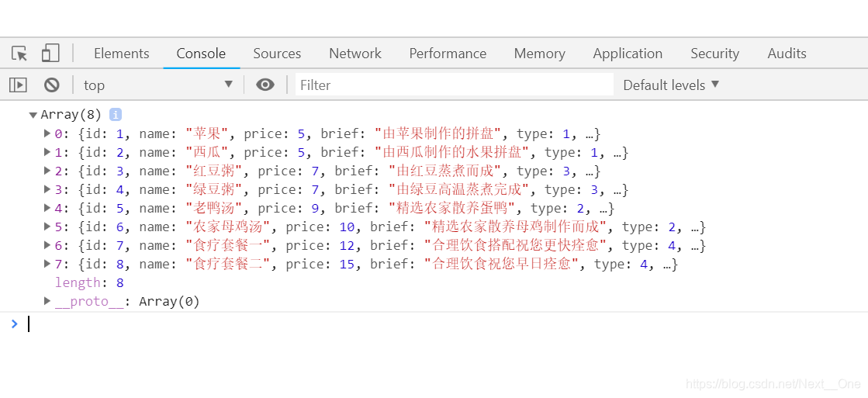Expand array item 6 with 食疗套餐一
This screenshot has height=398, width=868.
coord(47,245)
